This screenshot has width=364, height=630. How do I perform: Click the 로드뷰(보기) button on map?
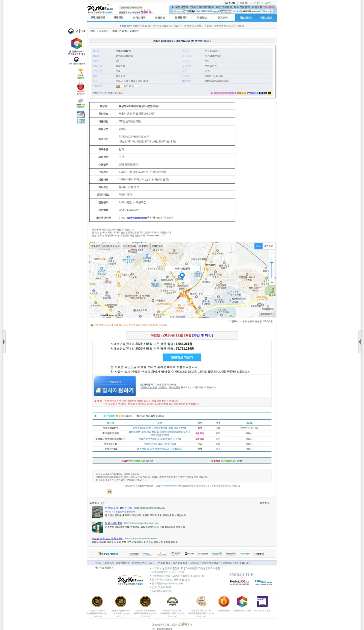coord(267,314)
